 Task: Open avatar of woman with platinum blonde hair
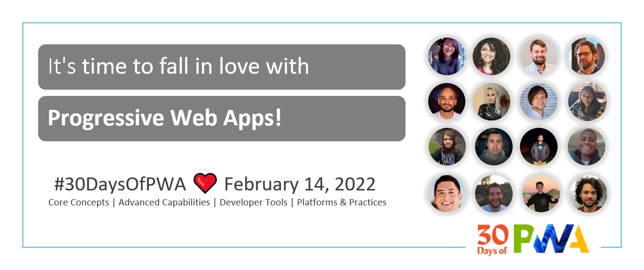(x=491, y=101)
